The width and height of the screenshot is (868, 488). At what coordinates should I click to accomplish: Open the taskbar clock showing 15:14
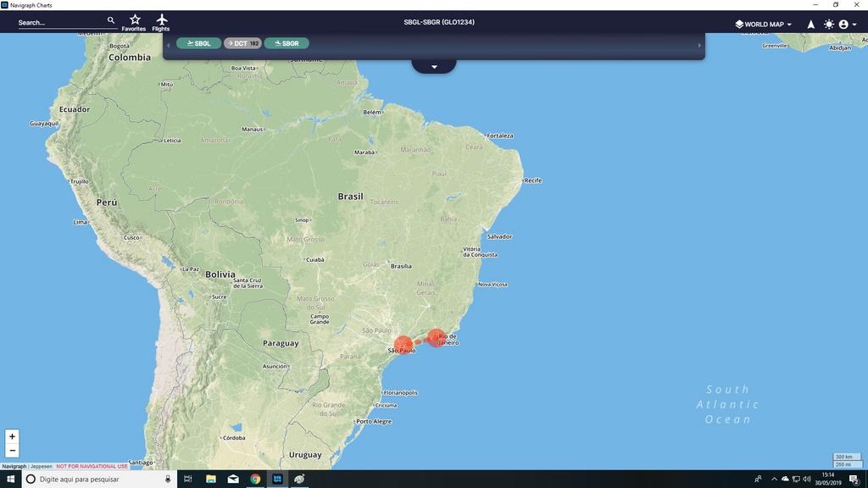[827, 480]
